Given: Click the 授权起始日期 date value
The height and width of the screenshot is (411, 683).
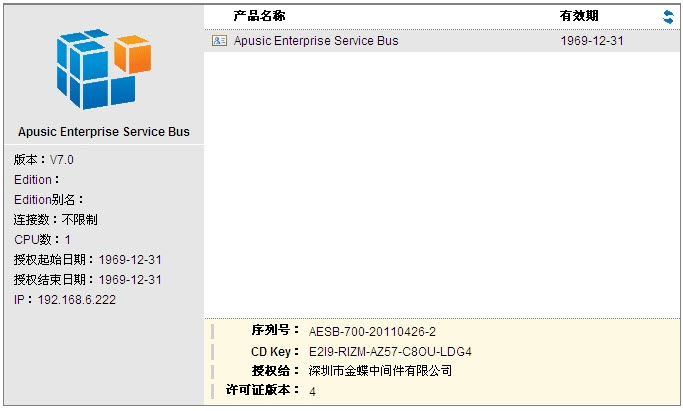Looking at the screenshot, I should pyautogui.click(x=130, y=260).
